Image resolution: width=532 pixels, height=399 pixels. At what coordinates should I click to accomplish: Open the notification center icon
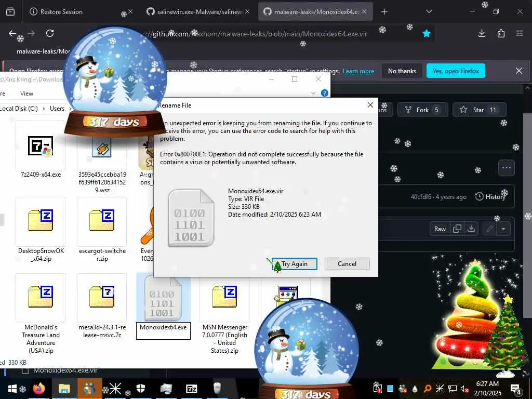point(515,389)
